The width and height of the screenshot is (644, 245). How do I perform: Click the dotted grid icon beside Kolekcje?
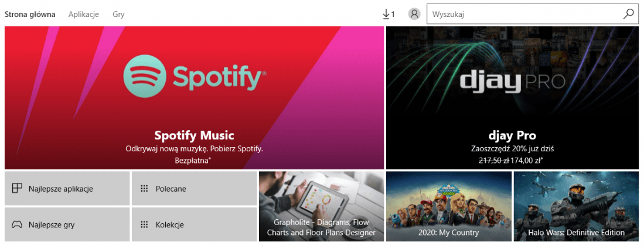[144, 224]
